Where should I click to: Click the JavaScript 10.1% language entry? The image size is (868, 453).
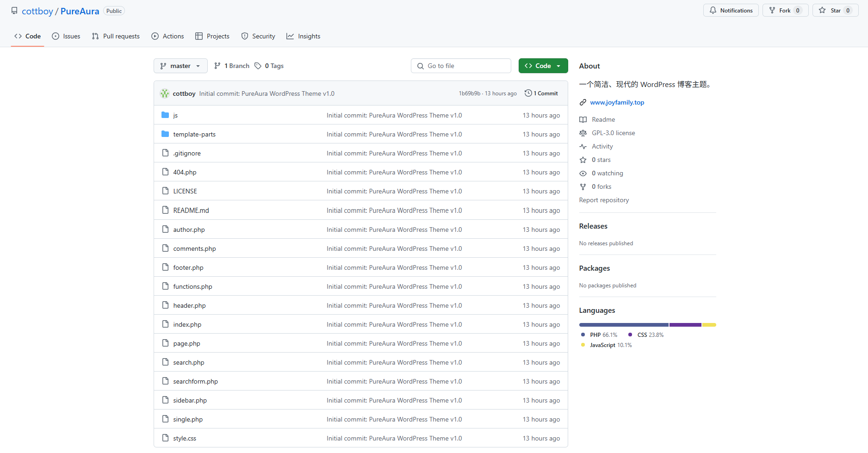click(606, 345)
